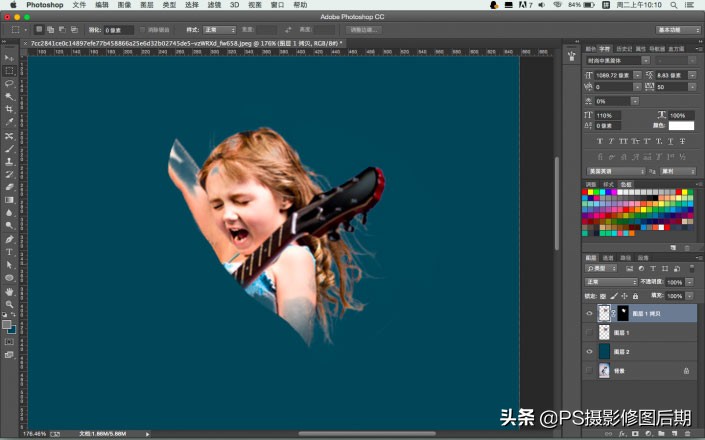Select the Zoom magnifier tool
The height and width of the screenshot is (440, 705).
(x=9, y=304)
